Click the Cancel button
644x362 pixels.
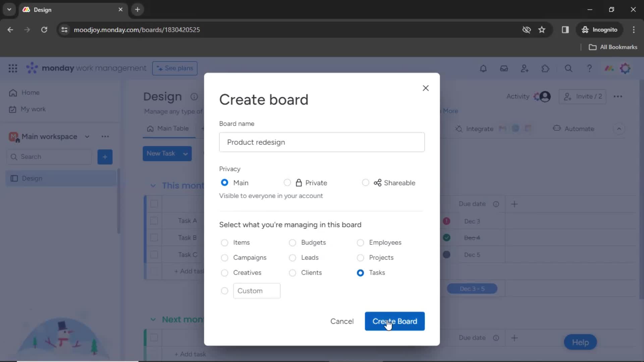342,321
